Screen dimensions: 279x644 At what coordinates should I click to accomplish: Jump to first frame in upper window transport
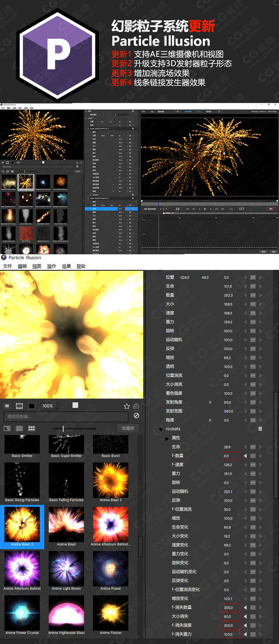point(188,209)
